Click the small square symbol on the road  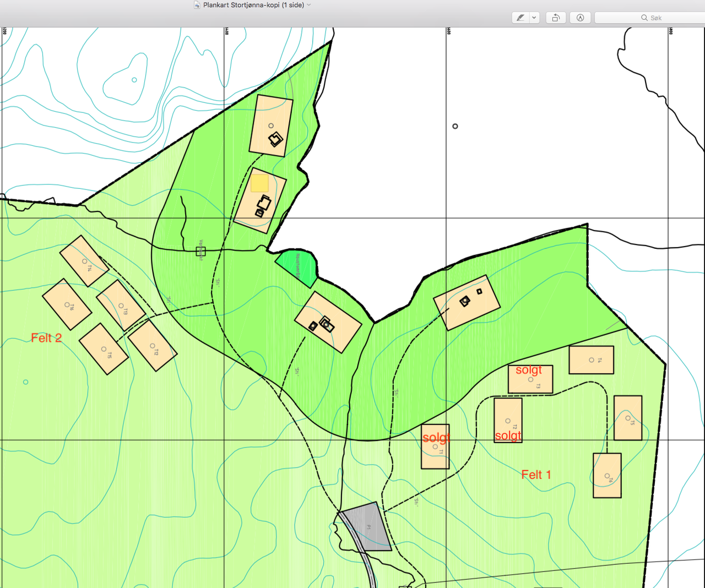(x=200, y=251)
